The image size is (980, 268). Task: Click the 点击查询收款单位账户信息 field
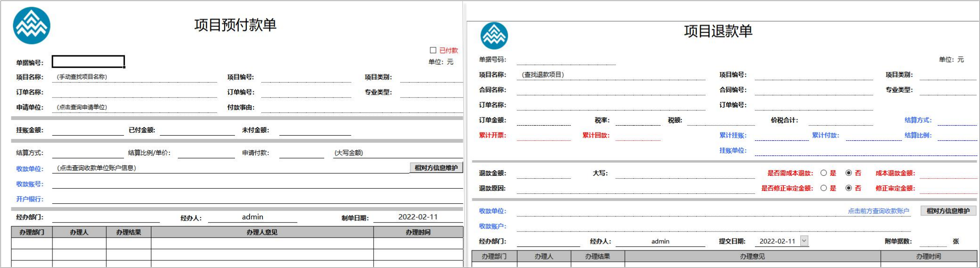(231, 168)
